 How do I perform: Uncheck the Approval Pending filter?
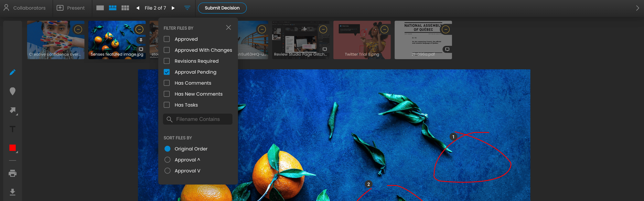pos(167,72)
